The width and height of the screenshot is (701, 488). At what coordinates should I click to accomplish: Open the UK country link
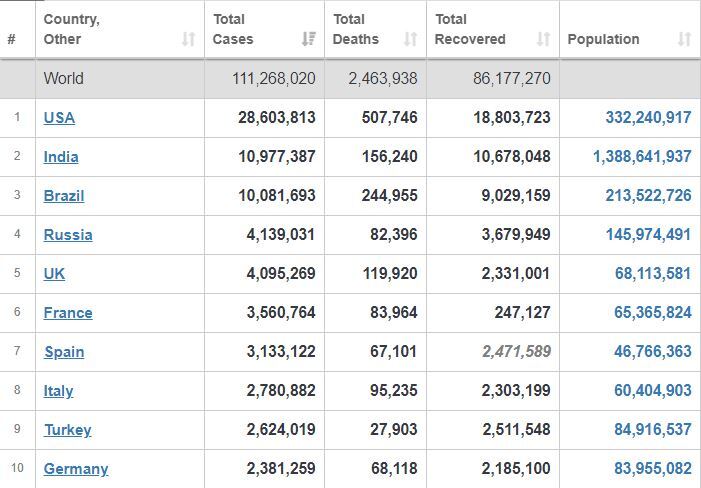point(54,273)
